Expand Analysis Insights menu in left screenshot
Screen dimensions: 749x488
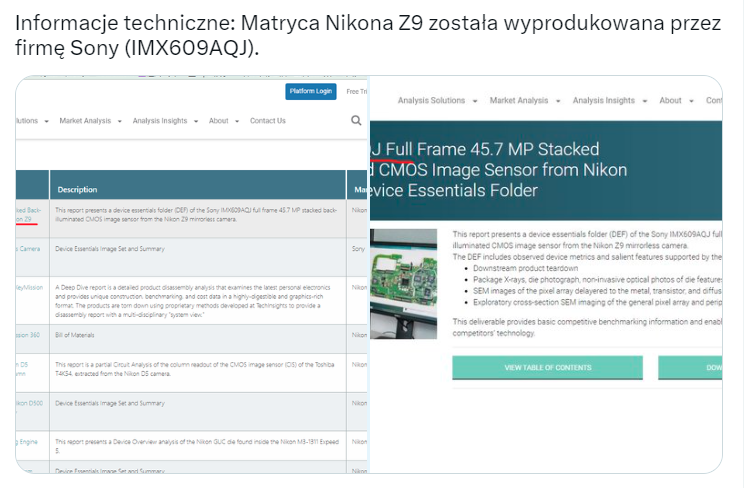[165, 121]
